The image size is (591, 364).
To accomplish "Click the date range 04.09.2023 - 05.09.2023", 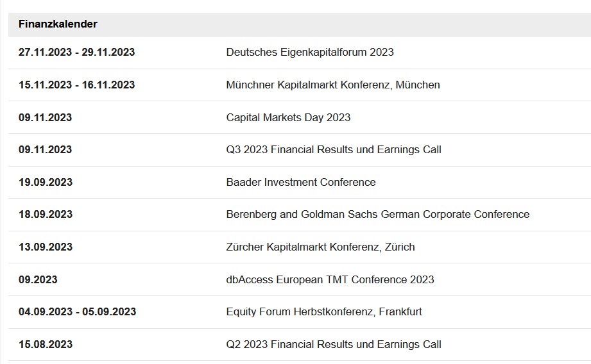I will point(77,312).
